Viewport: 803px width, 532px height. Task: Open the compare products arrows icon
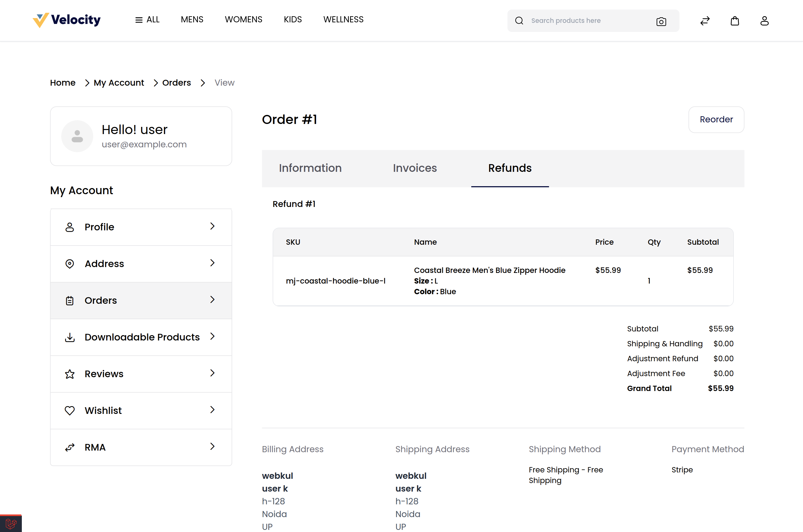click(705, 21)
